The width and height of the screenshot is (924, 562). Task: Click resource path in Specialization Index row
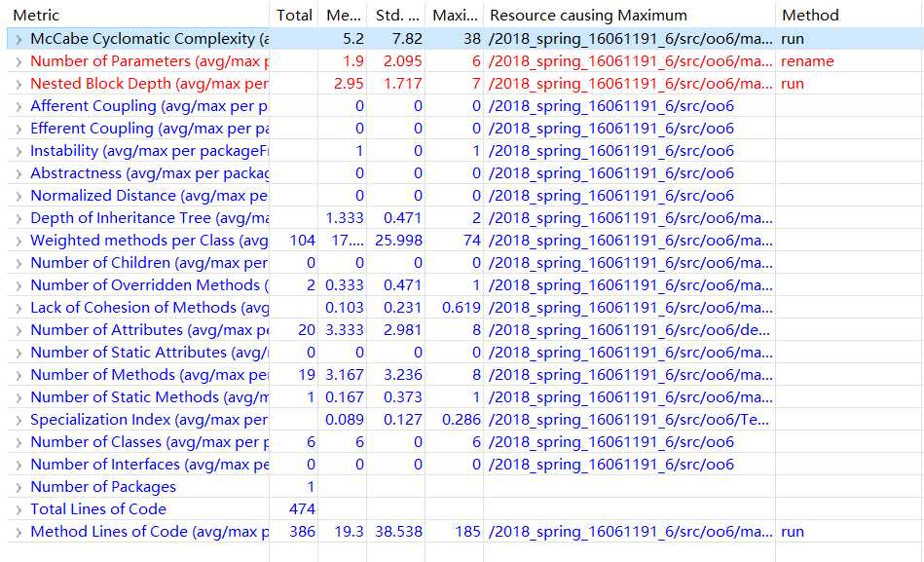click(x=630, y=420)
